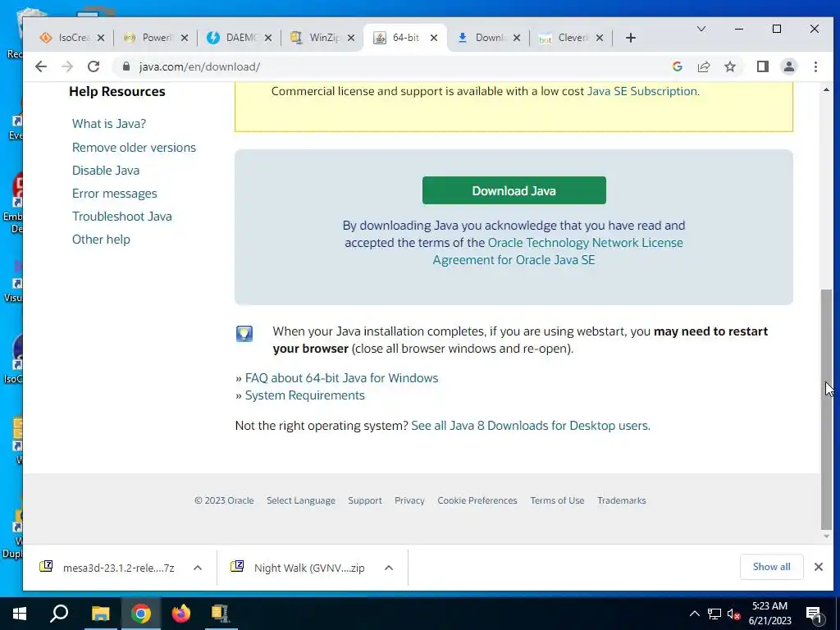Expand options for mesa3d download
Image resolution: width=840 pixels, height=630 pixels.
[197, 568]
